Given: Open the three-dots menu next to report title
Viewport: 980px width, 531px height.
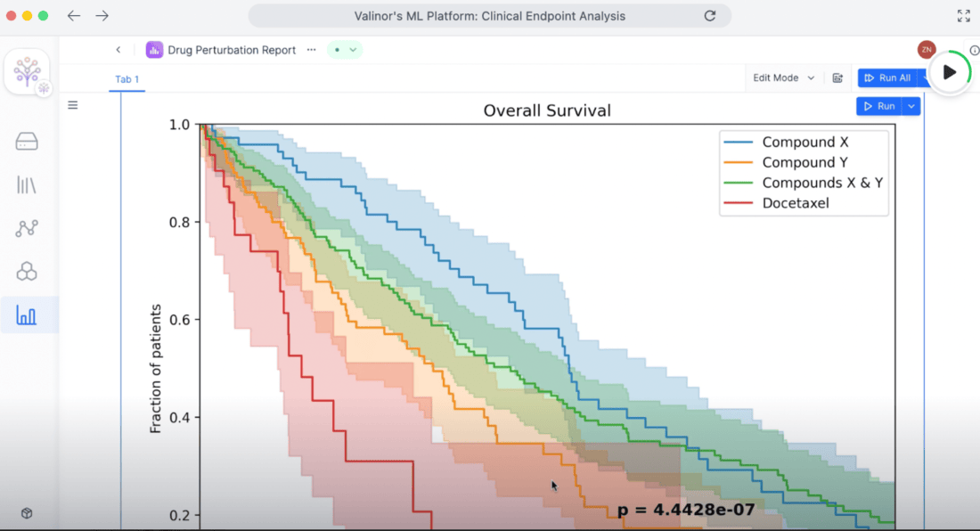Looking at the screenshot, I should pos(311,50).
